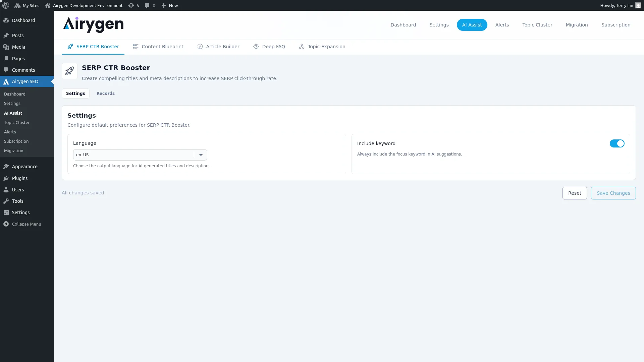Open Topic Cluster submenu item
The height and width of the screenshot is (362, 644).
pyautogui.click(x=17, y=122)
